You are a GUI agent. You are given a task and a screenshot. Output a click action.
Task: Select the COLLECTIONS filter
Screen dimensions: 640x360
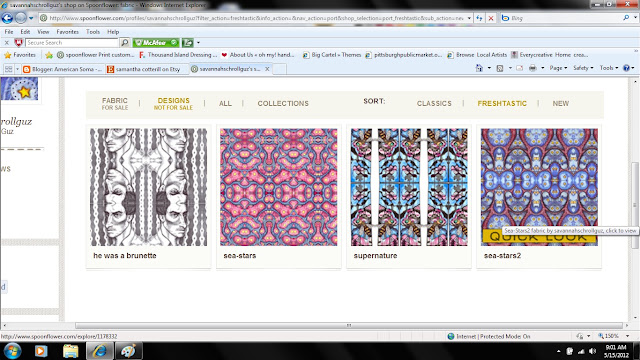[283, 104]
